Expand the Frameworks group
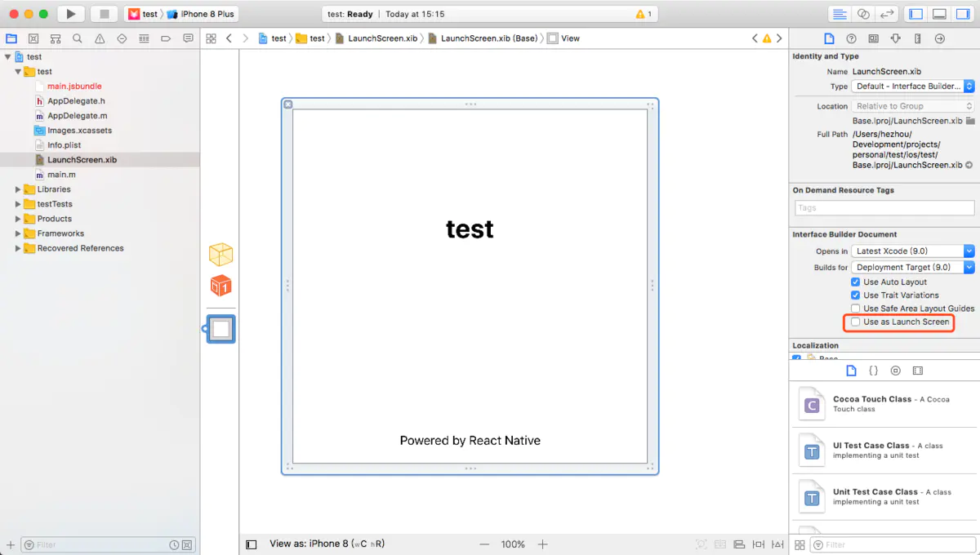This screenshot has height=555, width=980. pyautogui.click(x=18, y=233)
